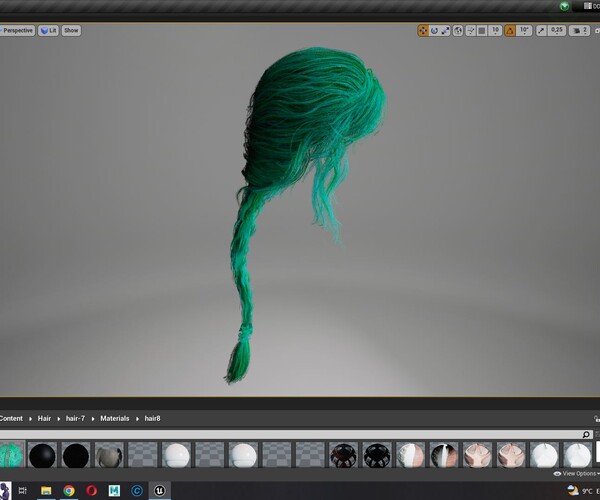
Task: Switch to Unreal Engine taskbar icon
Action: click(x=159, y=490)
